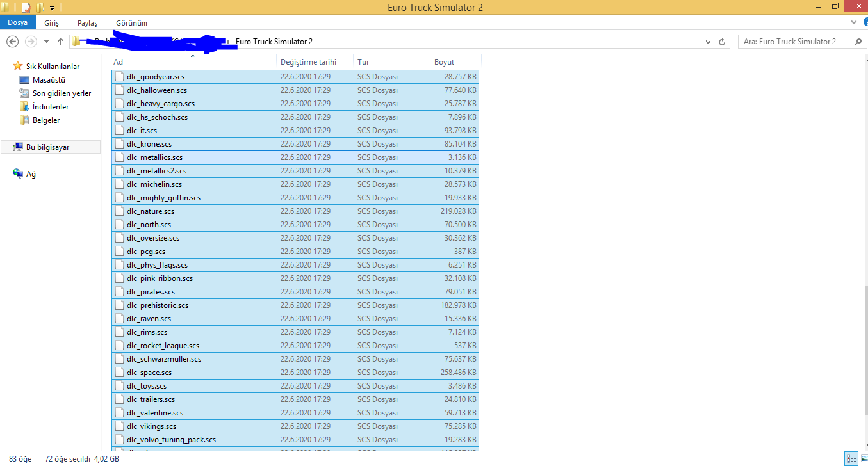This screenshot has width=868, height=466.
Task: Expand the ribbon with the chevron
Action: coord(854,22)
